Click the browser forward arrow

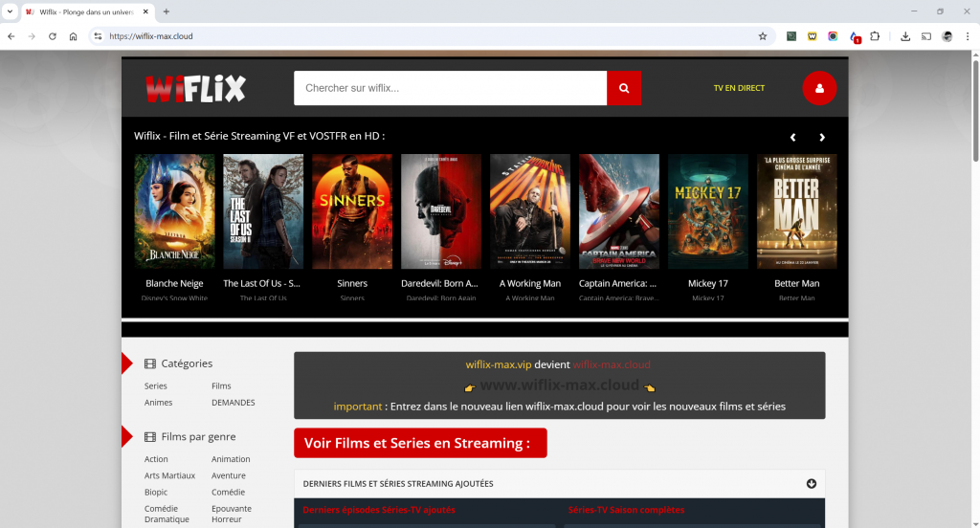click(x=32, y=36)
